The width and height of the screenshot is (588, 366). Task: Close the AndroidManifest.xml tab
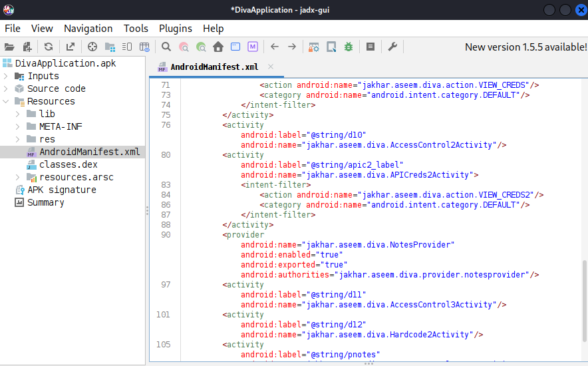pos(270,67)
